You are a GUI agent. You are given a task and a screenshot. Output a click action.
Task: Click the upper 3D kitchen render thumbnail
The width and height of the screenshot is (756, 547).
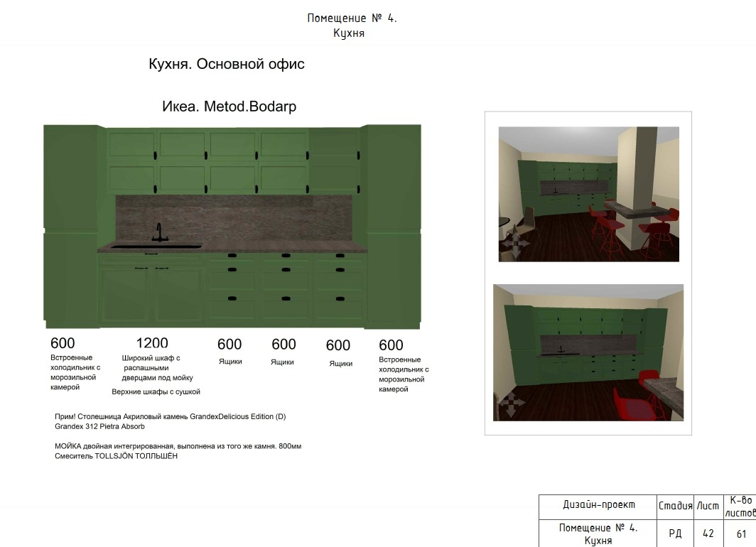[589, 194]
